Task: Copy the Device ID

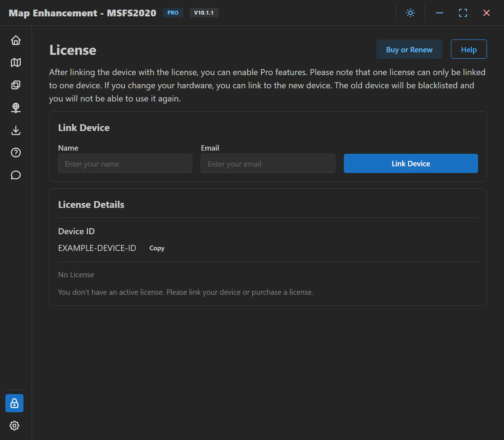Action: pos(157,248)
